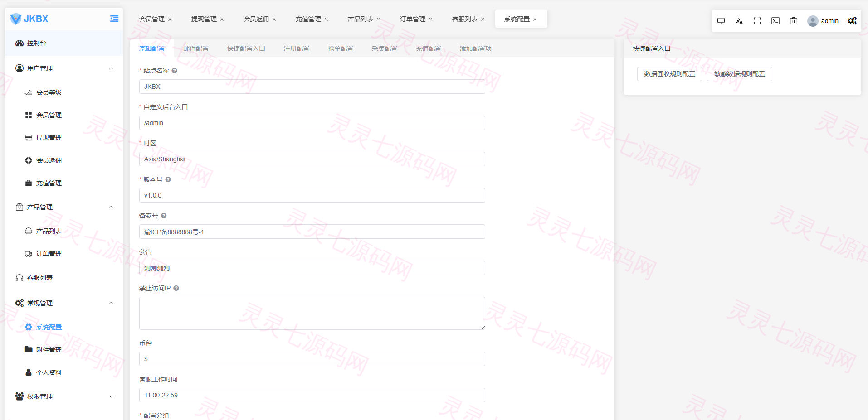Focus the 币种 input field
The image size is (868, 420).
point(312,359)
